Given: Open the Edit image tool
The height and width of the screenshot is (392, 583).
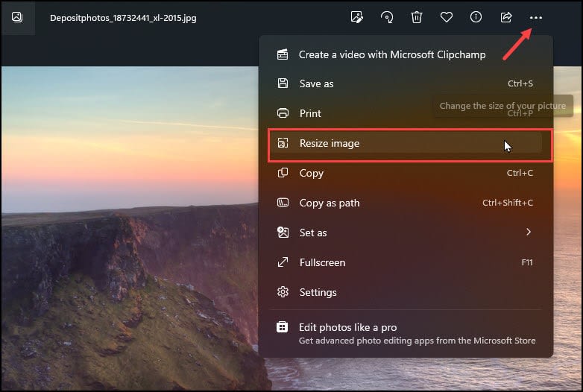Looking at the screenshot, I should coord(357,17).
